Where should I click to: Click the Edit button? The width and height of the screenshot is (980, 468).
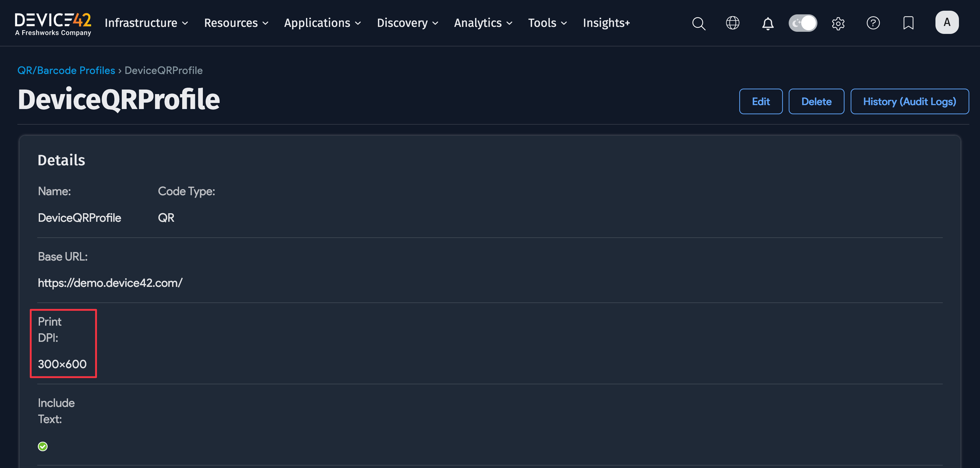coord(761,101)
